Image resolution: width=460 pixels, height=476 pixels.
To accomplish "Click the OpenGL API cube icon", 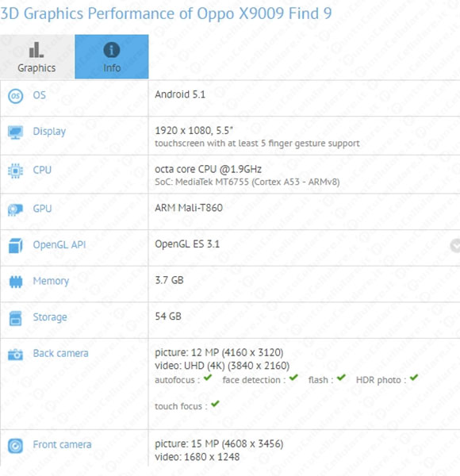I will tap(16, 246).
